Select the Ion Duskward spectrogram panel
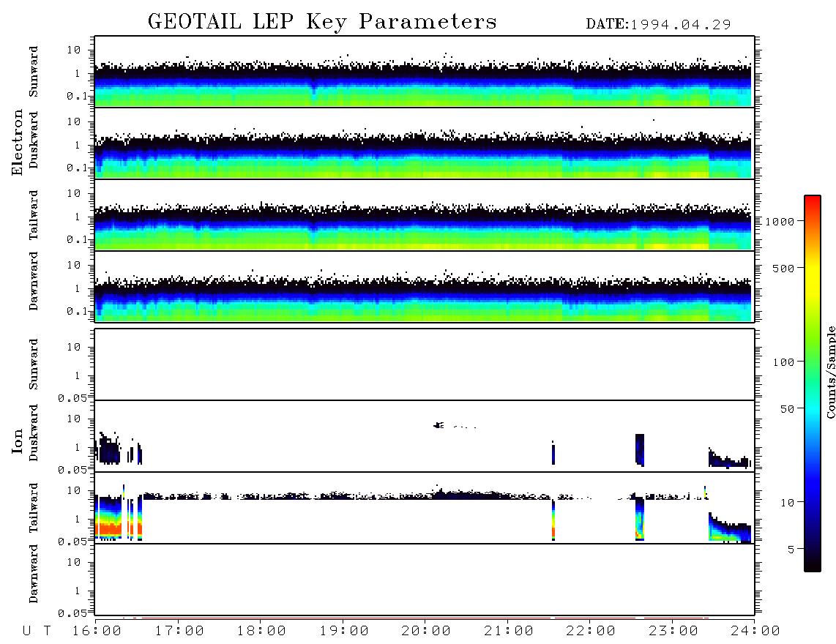The width and height of the screenshot is (836, 644). pyautogui.click(x=424, y=436)
